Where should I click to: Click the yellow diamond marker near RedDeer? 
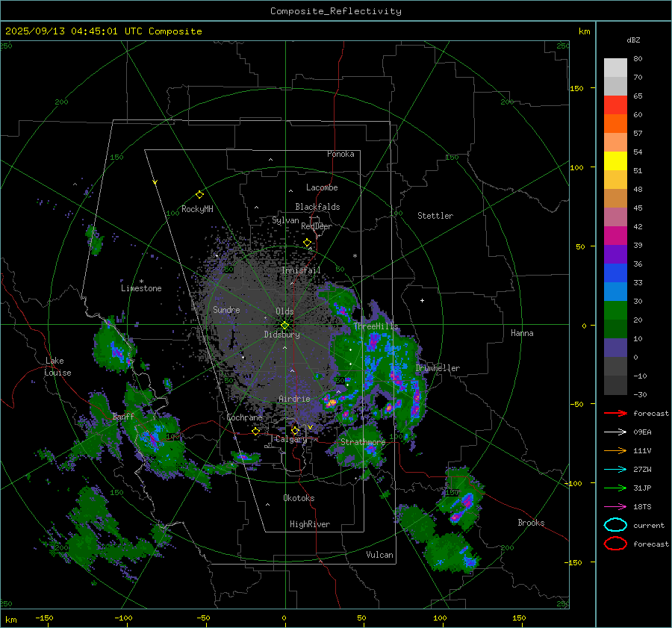point(307,243)
